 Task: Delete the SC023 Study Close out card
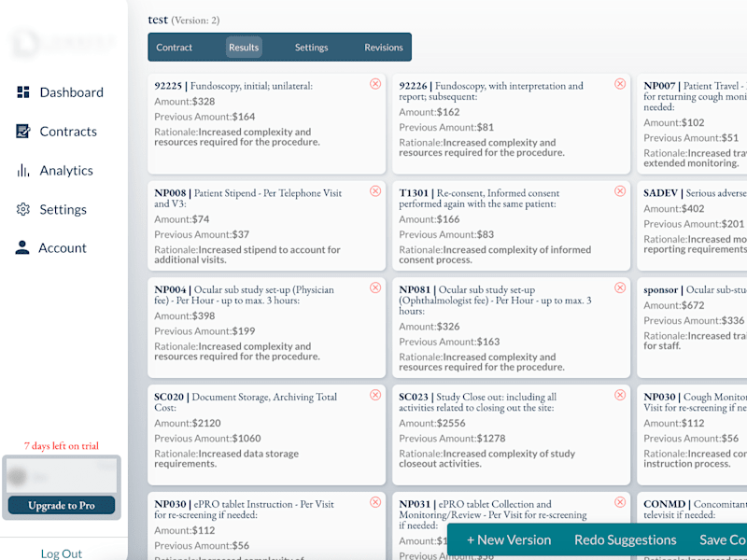coord(620,395)
